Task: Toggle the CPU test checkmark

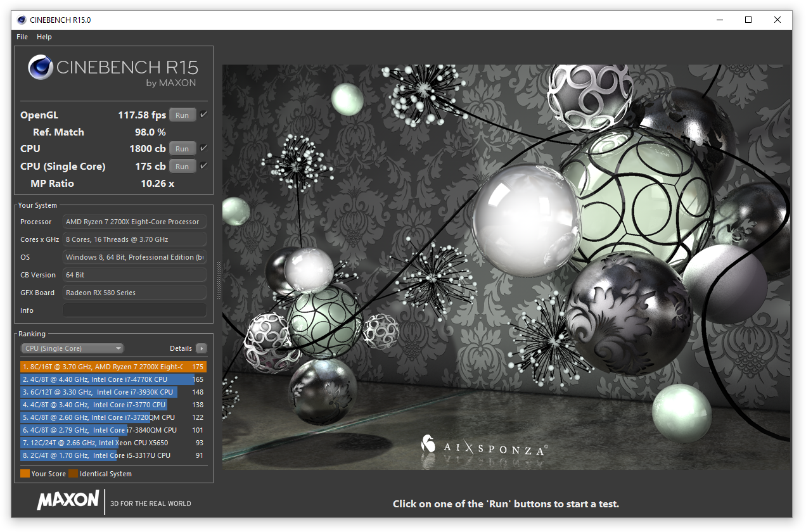Action: 203,148
